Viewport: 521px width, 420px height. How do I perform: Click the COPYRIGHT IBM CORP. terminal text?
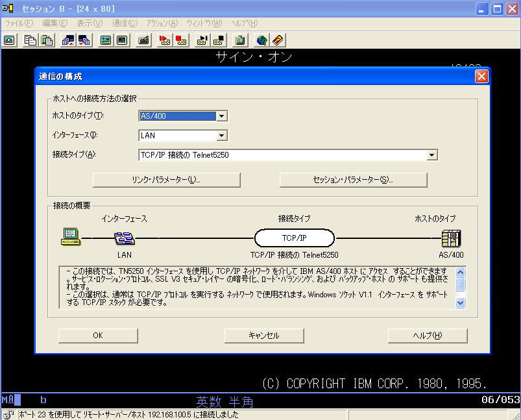pyautogui.click(x=374, y=384)
